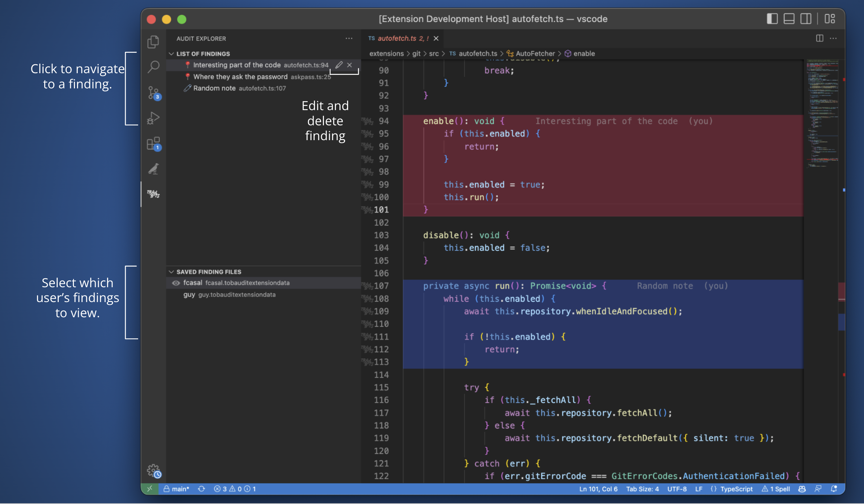Click the sync changes icon in status bar
The width and height of the screenshot is (864, 504).
click(201, 489)
